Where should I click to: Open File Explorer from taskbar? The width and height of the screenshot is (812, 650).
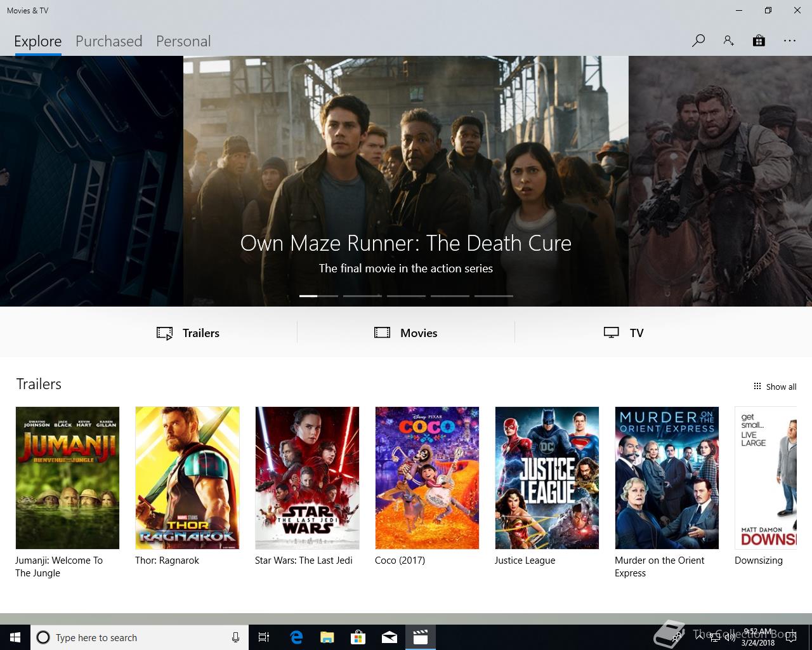pyautogui.click(x=327, y=637)
